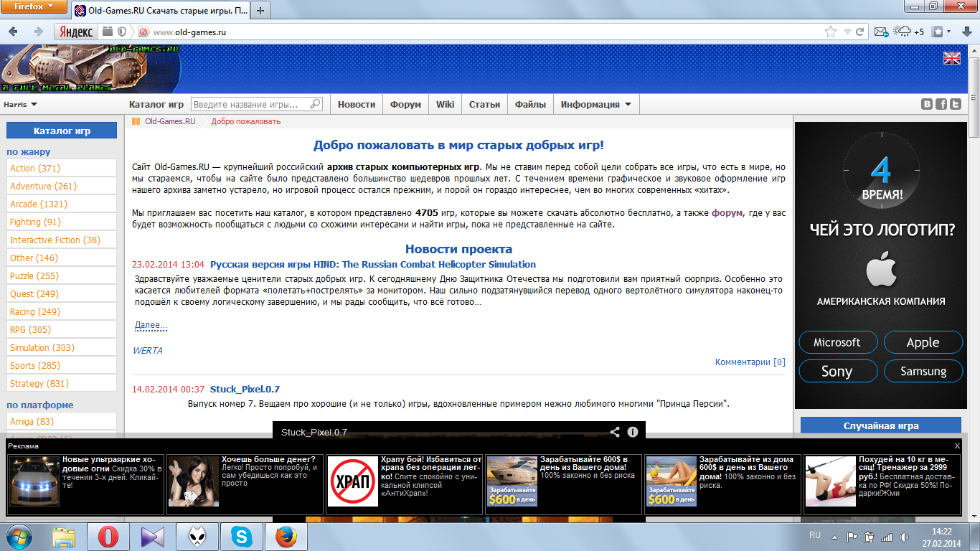Viewport: 980px width, 551px height.
Task: Open the mail notifier toolbar icon
Action: click(882, 32)
